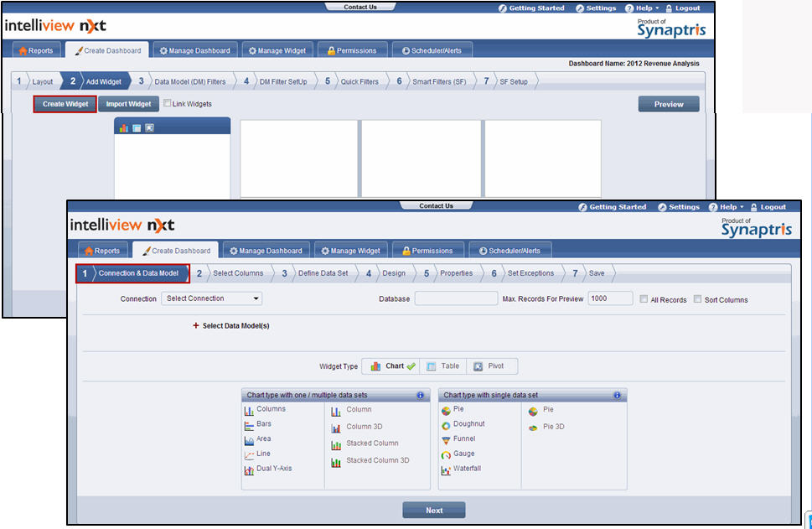
Task: Click chart icon in back window widget panel
Action: coord(124,128)
